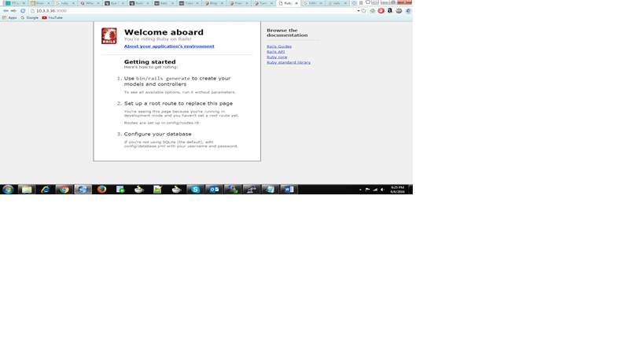The width and height of the screenshot is (644, 362).
Task: Open Outlook from taskbar
Action: 214,190
